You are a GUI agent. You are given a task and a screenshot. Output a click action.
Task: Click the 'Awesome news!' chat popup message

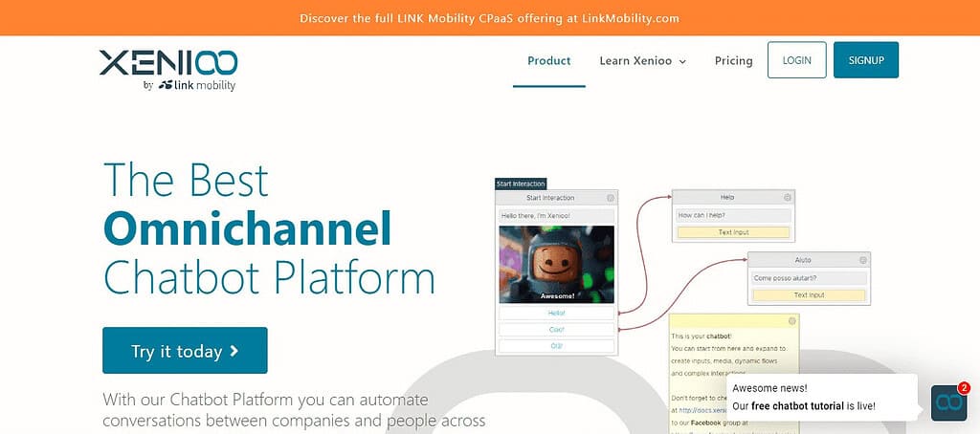coord(822,397)
